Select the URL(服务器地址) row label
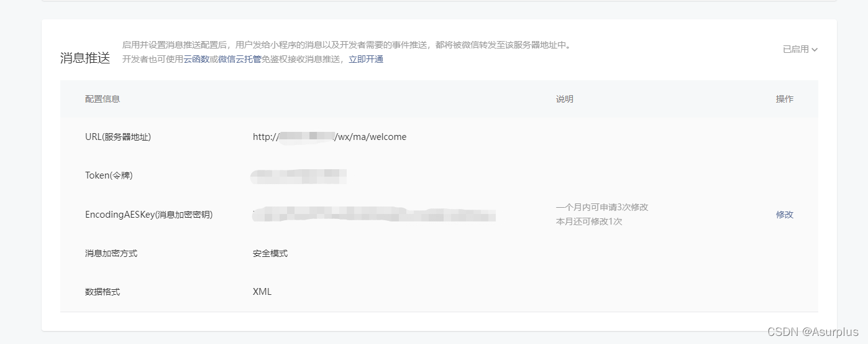868x344 pixels. 118,137
